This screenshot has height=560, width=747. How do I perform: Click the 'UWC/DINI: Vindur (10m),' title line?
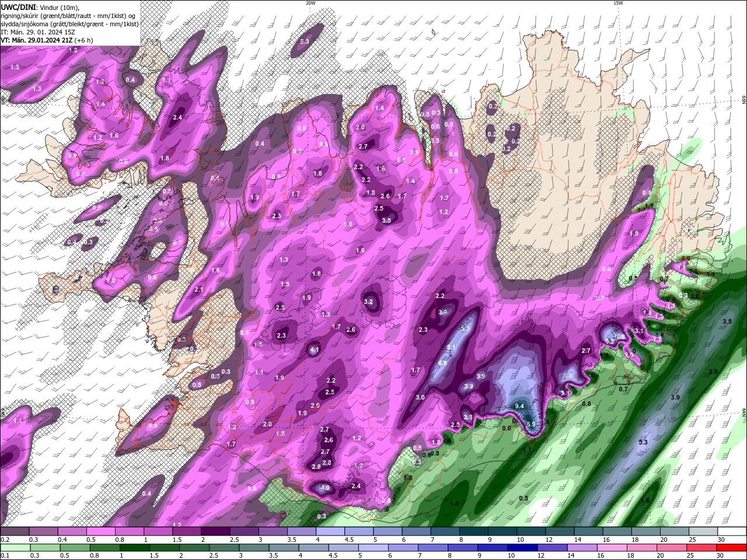click(40, 6)
